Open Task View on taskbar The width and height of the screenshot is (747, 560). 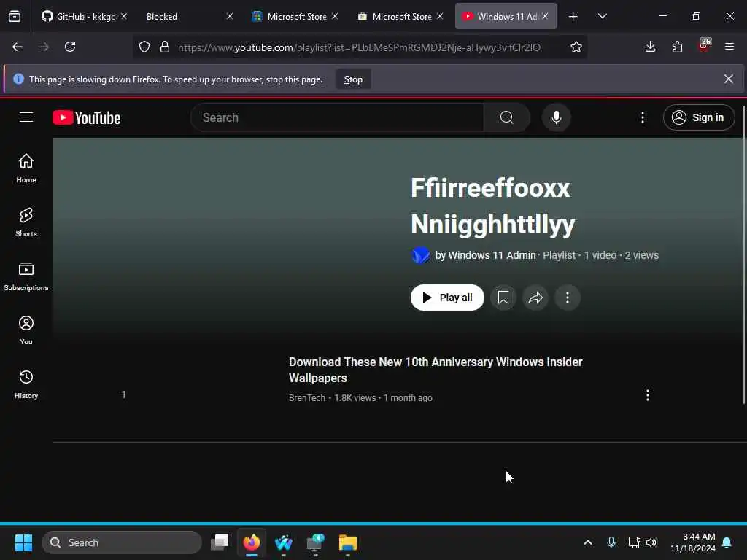pyautogui.click(x=220, y=542)
